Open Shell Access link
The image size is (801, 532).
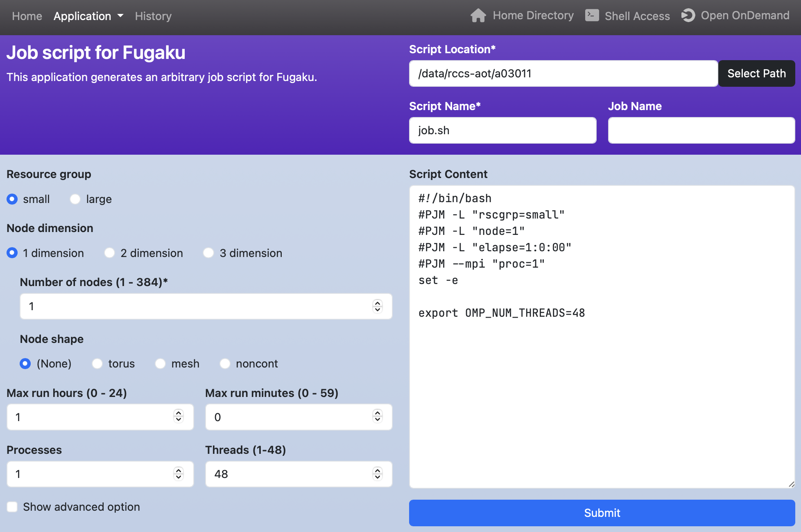tap(627, 16)
